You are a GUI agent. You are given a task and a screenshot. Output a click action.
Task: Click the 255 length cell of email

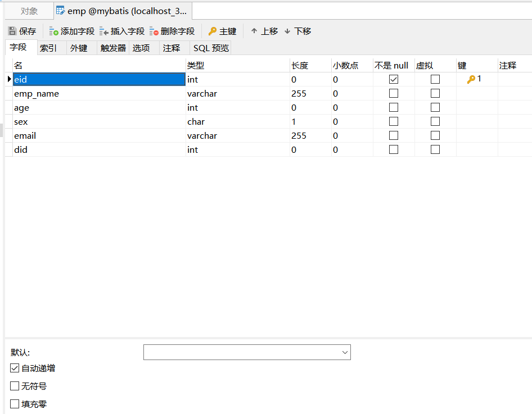coord(310,135)
